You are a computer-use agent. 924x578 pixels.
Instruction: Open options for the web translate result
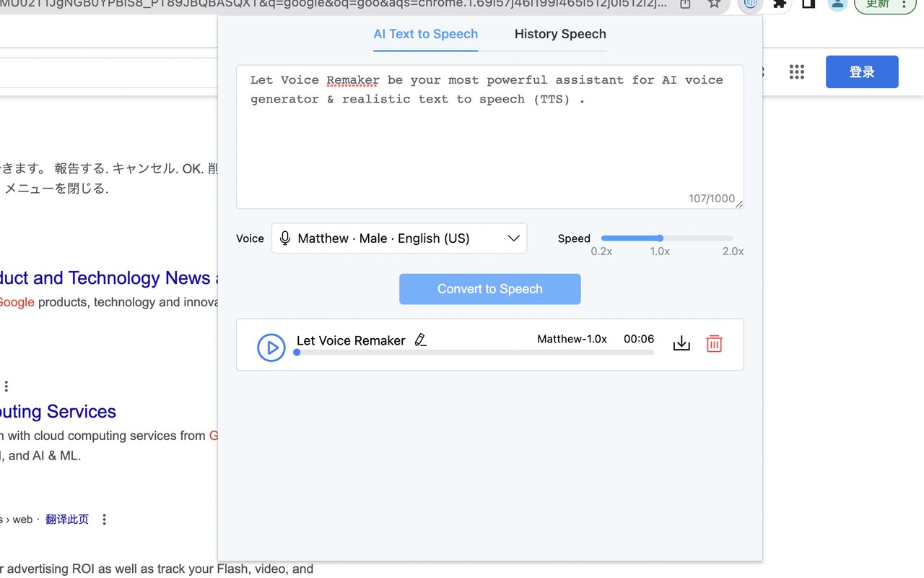click(x=105, y=519)
